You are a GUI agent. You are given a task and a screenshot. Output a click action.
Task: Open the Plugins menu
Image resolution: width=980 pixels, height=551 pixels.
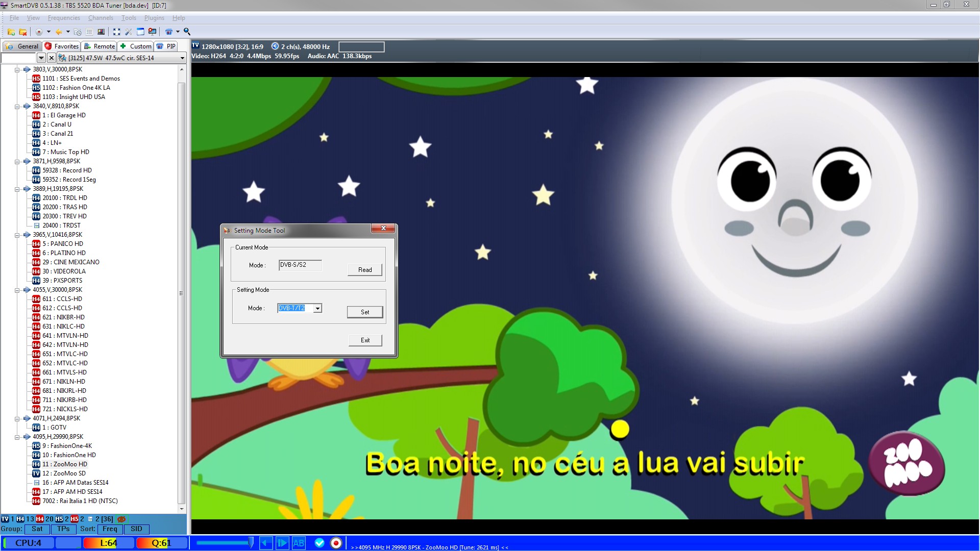(154, 18)
